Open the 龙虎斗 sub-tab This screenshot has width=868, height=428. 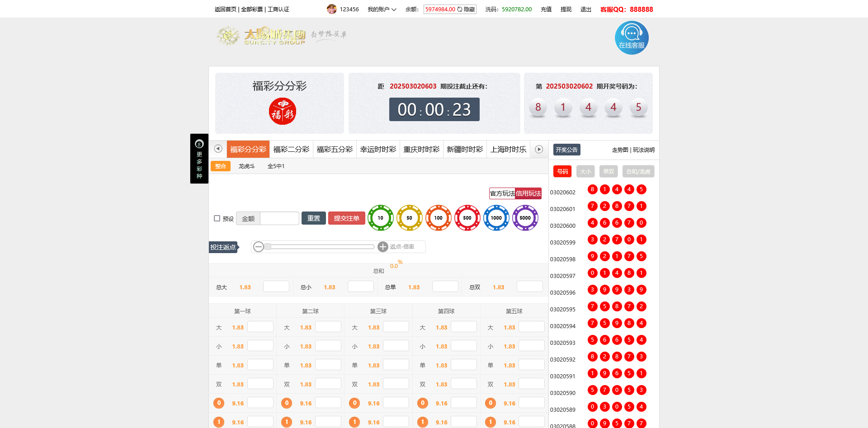point(246,166)
